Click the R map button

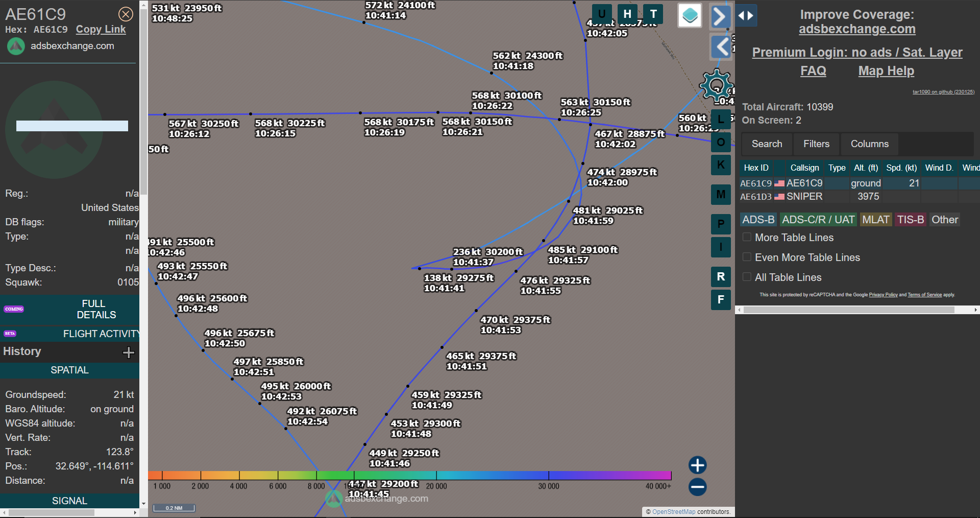(721, 276)
